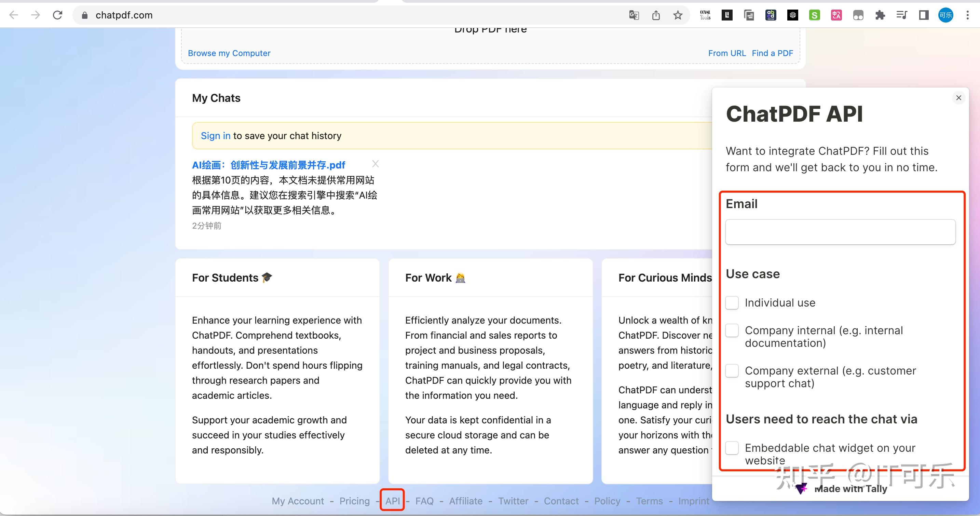
Task: Reload the page
Action: 57,15
